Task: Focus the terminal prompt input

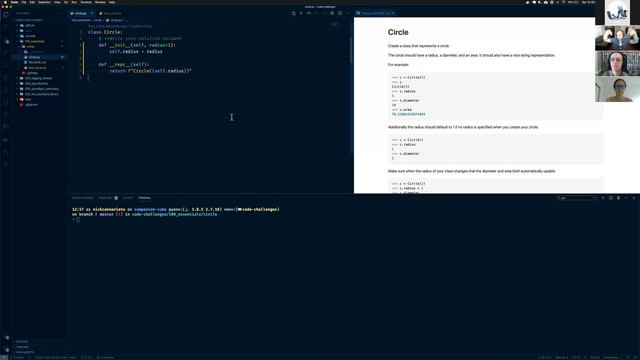Action: click(x=78, y=220)
